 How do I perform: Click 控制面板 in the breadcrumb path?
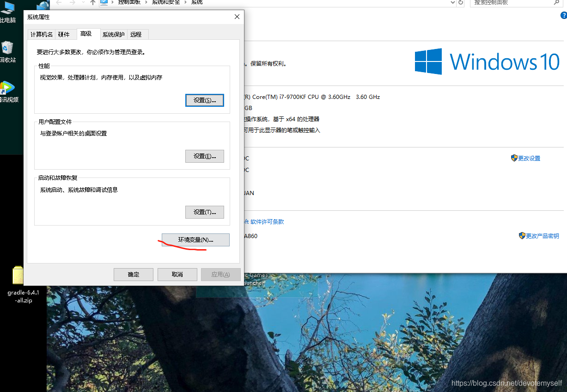point(129,2)
